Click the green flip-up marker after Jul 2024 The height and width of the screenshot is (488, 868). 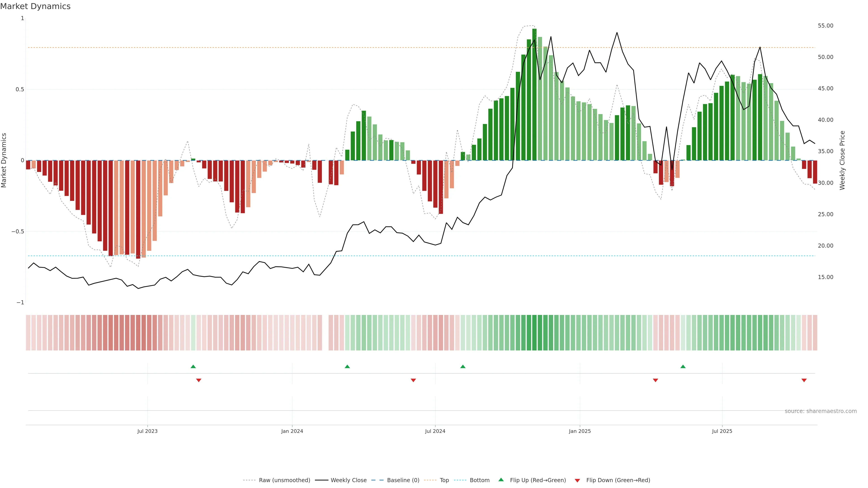[x=463, y=366]
